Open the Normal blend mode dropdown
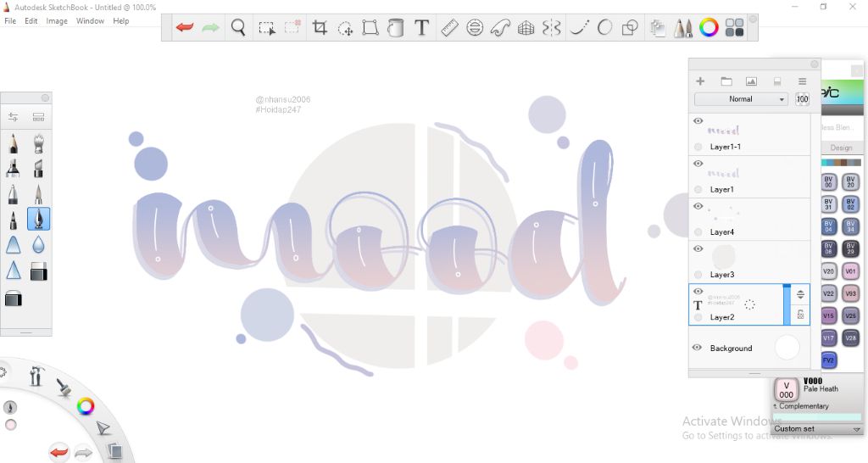 point(741,99)
